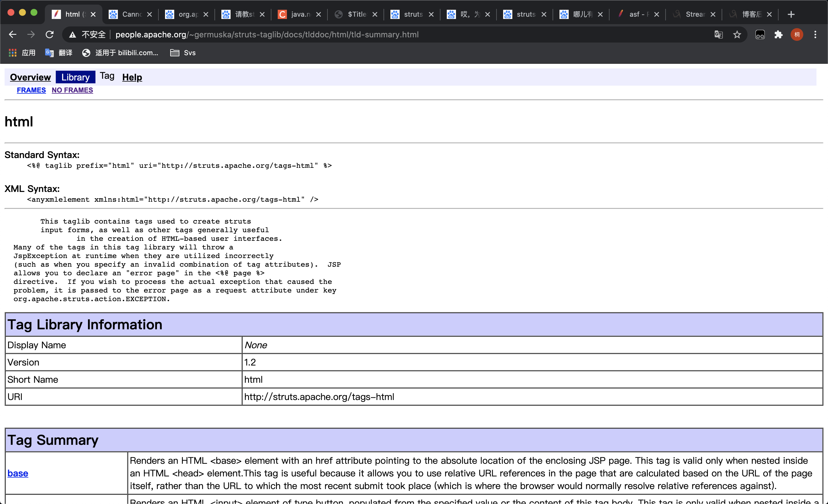Click the address bar URL

(x=267, y=34)
